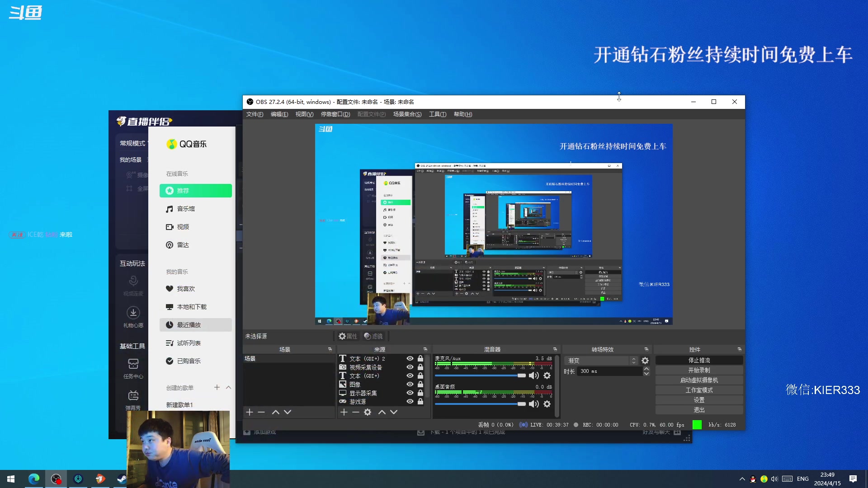Image resolution: width=868 pixels, height=488 pixels.
Task: Toggle lock on 文本 (GDI+) 2 source
Action: coord(420,358)
